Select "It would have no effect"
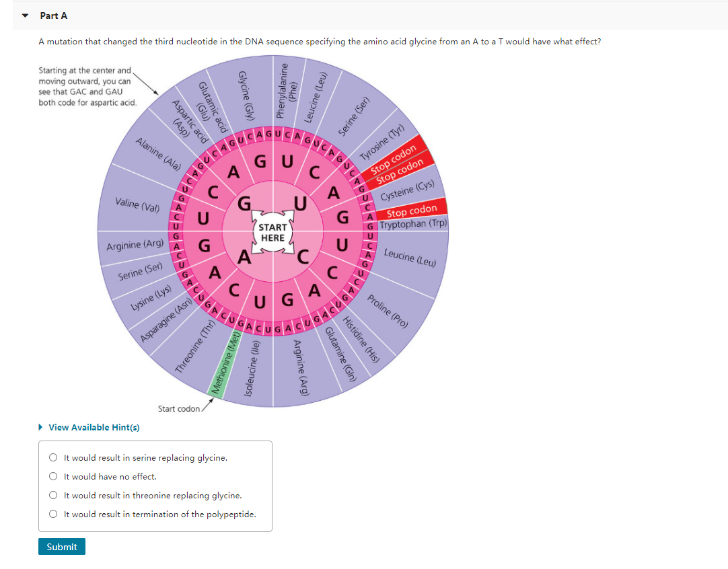 [52, 476]
